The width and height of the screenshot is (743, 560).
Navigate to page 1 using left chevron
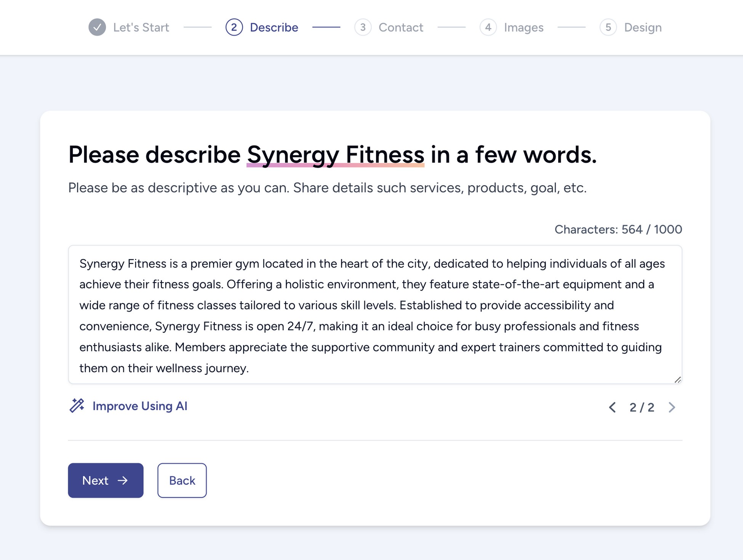click(612, 407)
